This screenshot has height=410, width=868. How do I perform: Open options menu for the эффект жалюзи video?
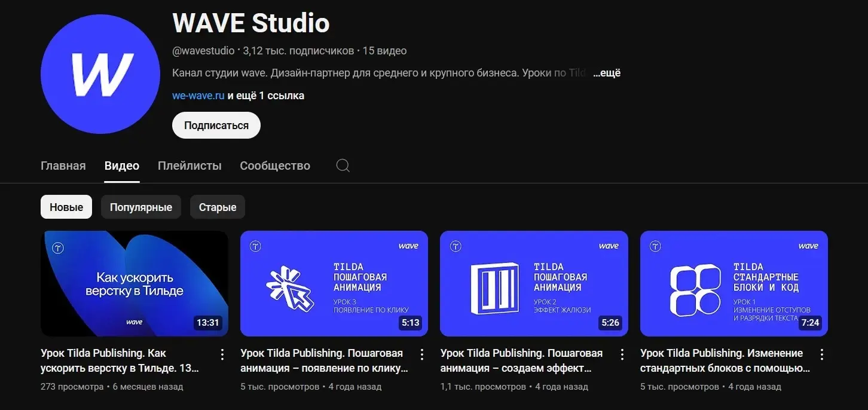point(622,354)
